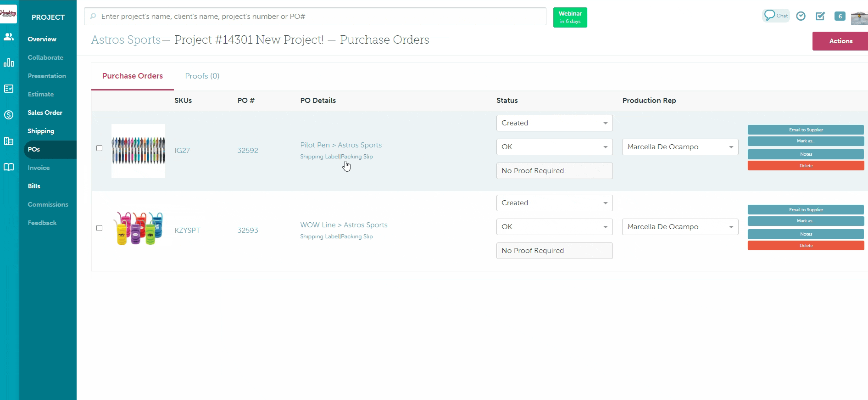
Task: Open the people/contacts sidebar icon
Action: click(x=9, y=37)
